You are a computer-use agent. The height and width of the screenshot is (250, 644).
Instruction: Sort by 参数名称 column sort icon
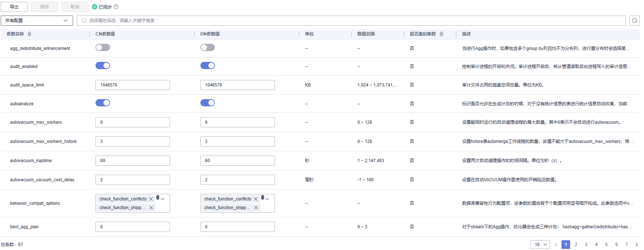(30, 34)
